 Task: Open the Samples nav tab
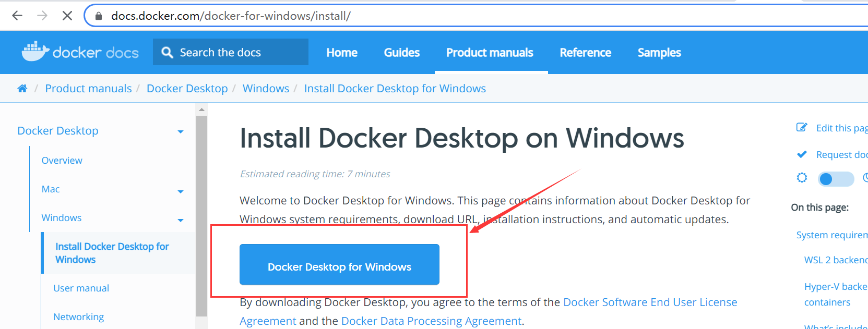click(x=659, y=53)
